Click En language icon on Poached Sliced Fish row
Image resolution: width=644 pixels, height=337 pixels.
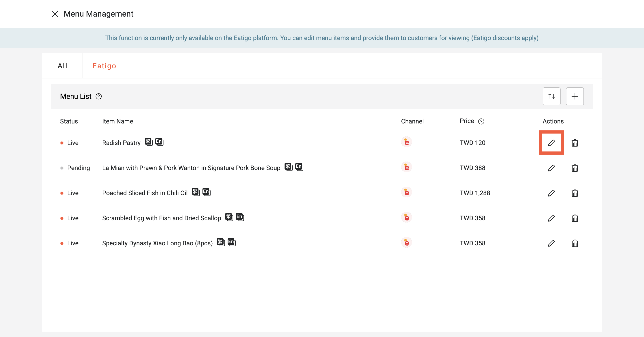[207, 192]
